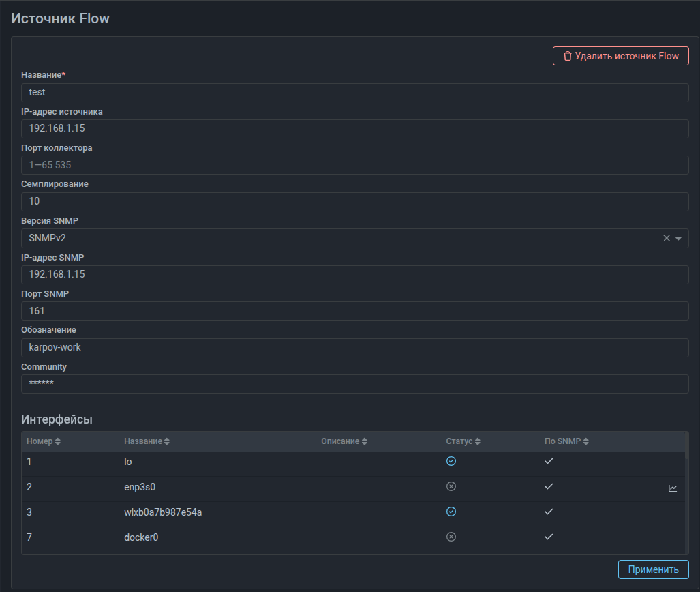Screen dimensions: 700x592
Task: Toggle the По SNMP checkmark for docker0
Action: pyautogui.click(x=549, y=537)
